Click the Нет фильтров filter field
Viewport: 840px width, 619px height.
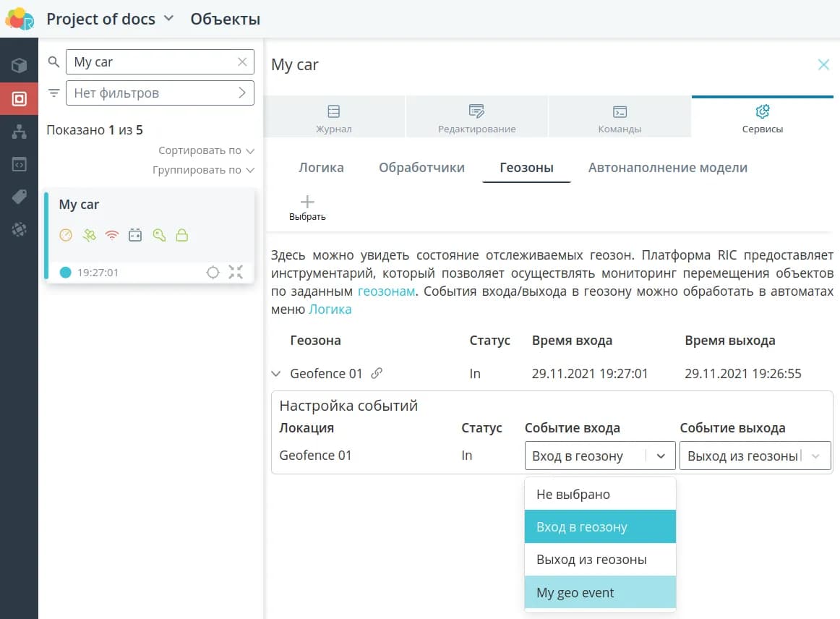(159, 93)
